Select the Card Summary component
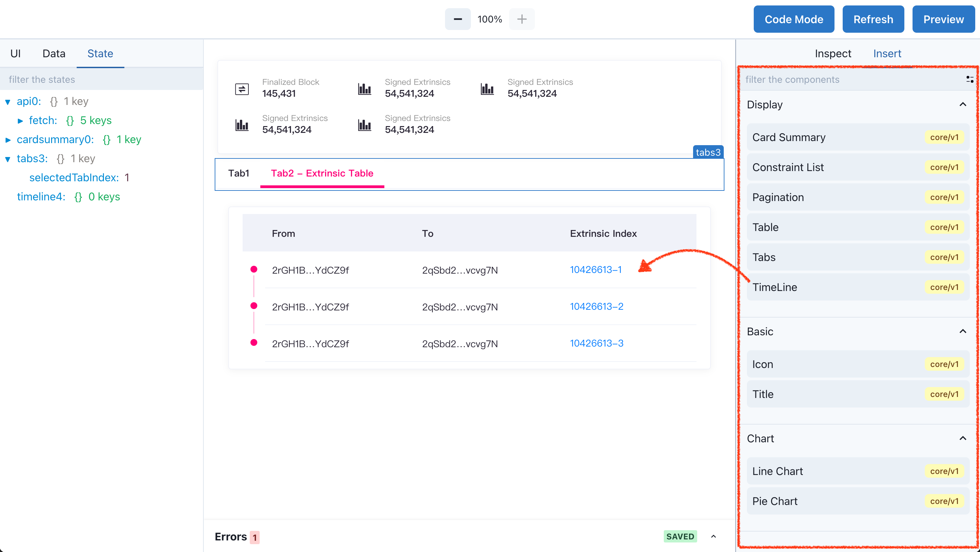This screenshot has height=552, width=980. point(858,137)
